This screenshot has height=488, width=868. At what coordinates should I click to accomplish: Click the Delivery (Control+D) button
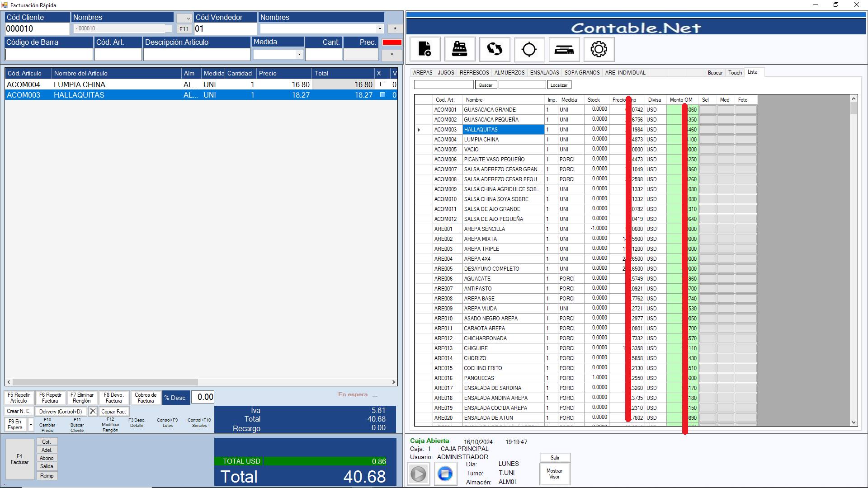(61, 411)
